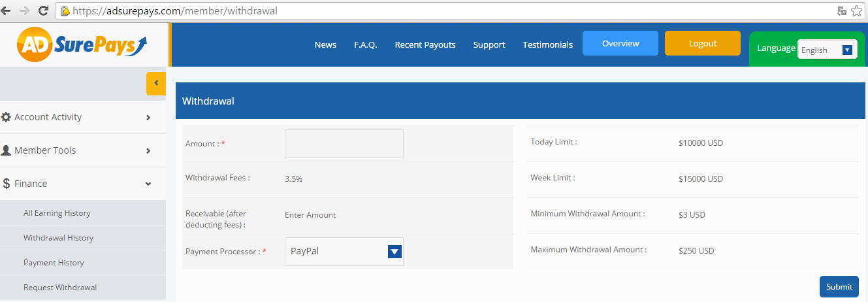Click the 3.5% withdrawal fee value
Screen dimensions: 868x302
point(293,178)
